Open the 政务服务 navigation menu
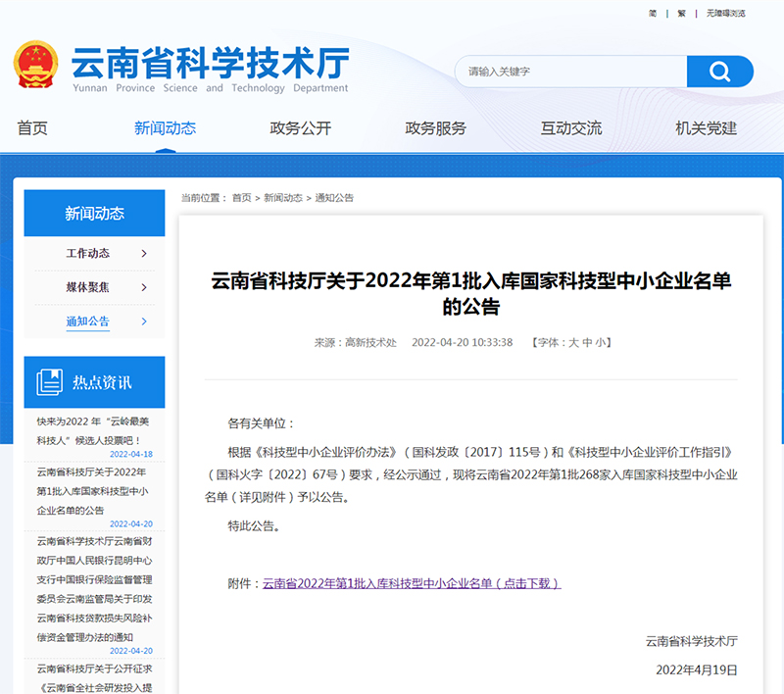This screenshot has height=694, width=784. (x=436, y=128)
